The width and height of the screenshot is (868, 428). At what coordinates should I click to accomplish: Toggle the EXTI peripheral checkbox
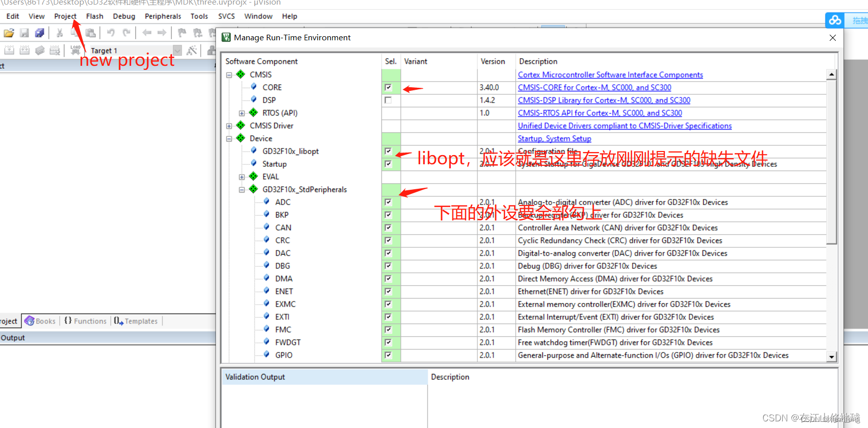[x=388, y=317]
